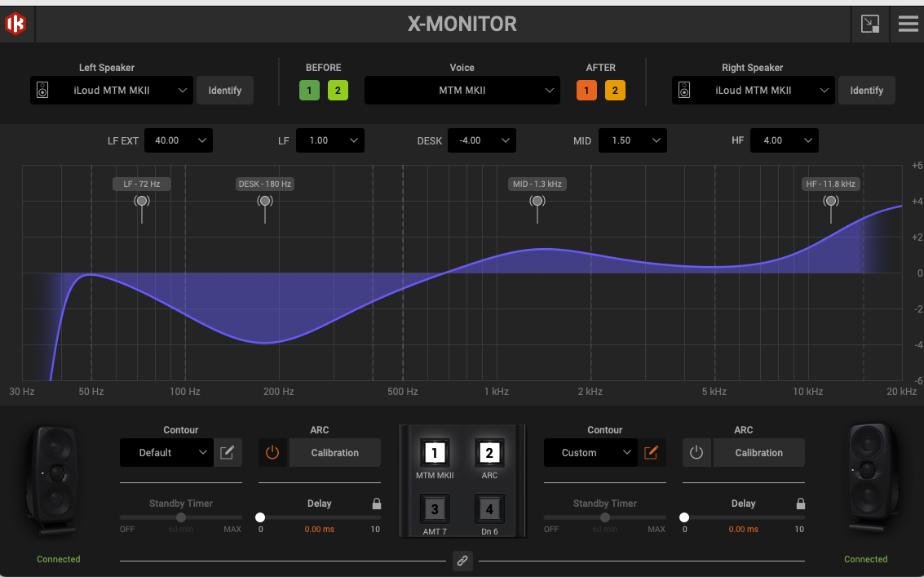Click Identify for the Left Speaker
Viewport: 924px width, 577px height.
224,91
